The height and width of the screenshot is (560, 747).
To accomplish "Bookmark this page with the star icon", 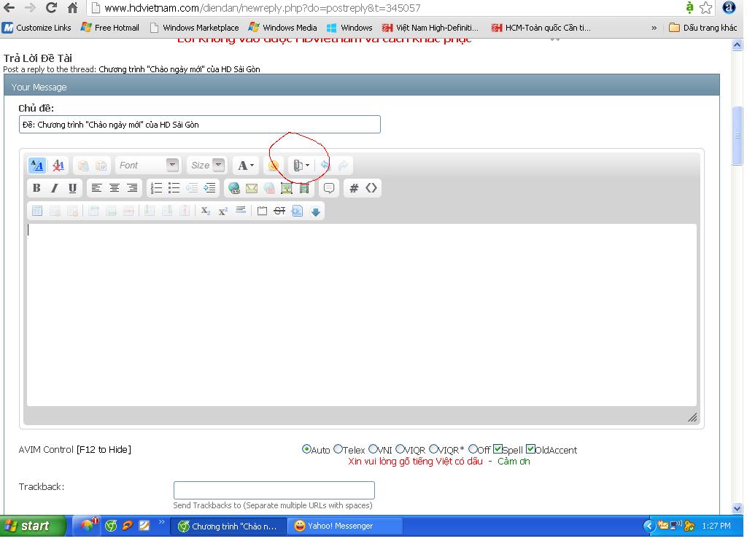I will click(706, 7).
